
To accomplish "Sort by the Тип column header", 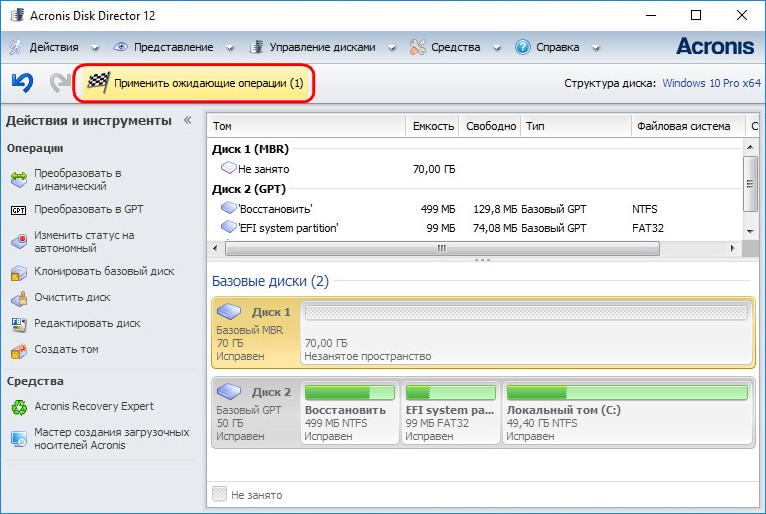I will [x=576, y=126].
